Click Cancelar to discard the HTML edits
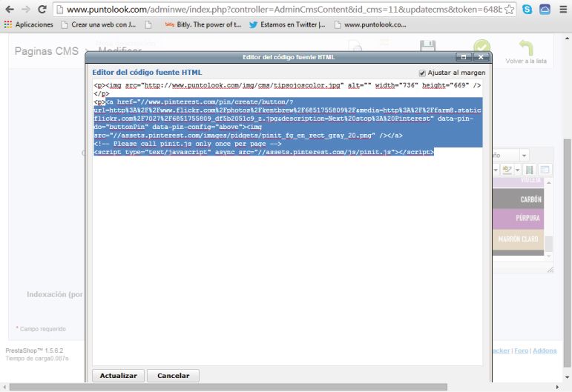572x392 pixels. click(x=174, y=376)
